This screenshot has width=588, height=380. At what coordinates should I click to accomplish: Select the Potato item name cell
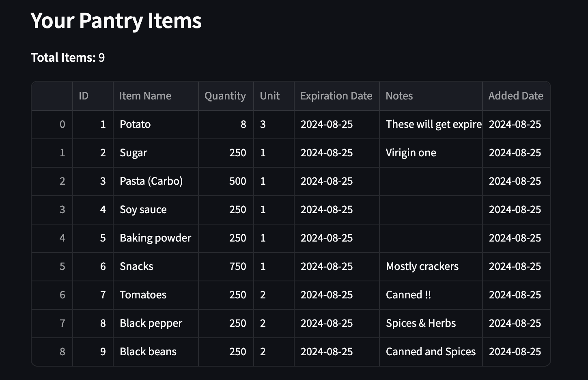tap(135, 124)
